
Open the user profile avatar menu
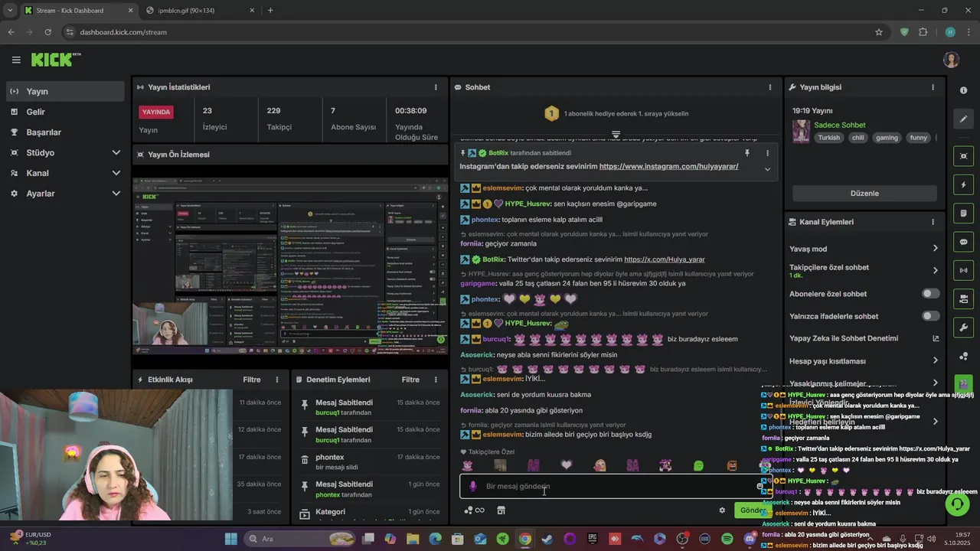951,60
